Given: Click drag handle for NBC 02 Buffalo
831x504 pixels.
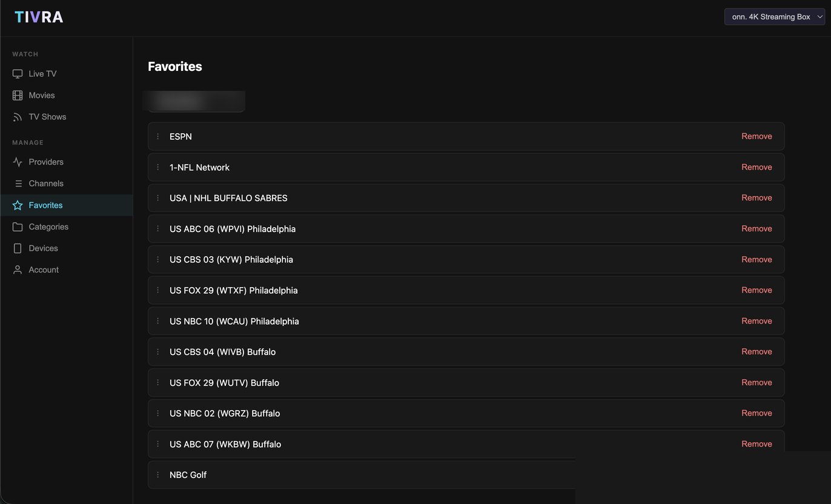Looking at the screenshot, I should 158,413.
